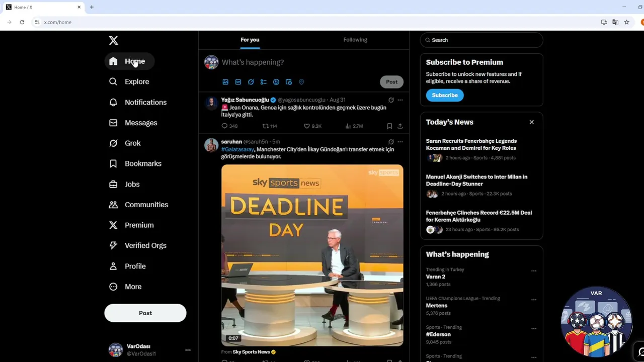Image resolution: width=644 pixels, height=362 pixels.
Task: Click the X logo in the sidebar
Action: tap(113, 41)
